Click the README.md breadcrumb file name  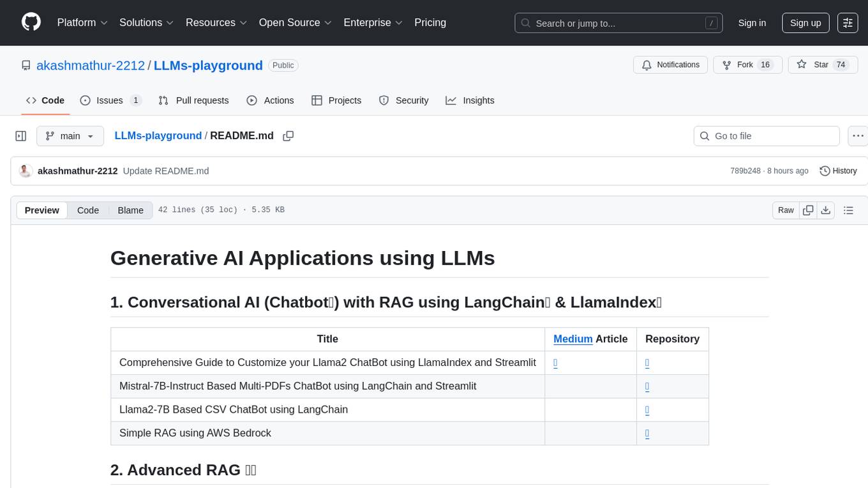click(242, 135)
